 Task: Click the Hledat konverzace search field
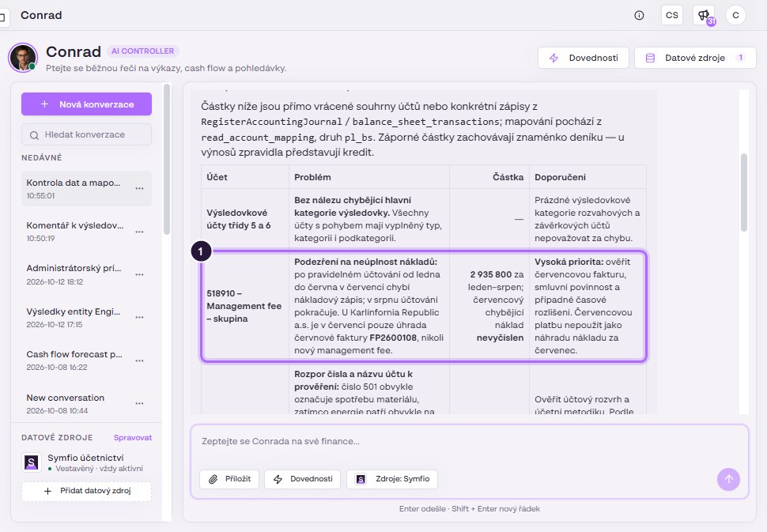pyautogui.click(x=86, y=134)
